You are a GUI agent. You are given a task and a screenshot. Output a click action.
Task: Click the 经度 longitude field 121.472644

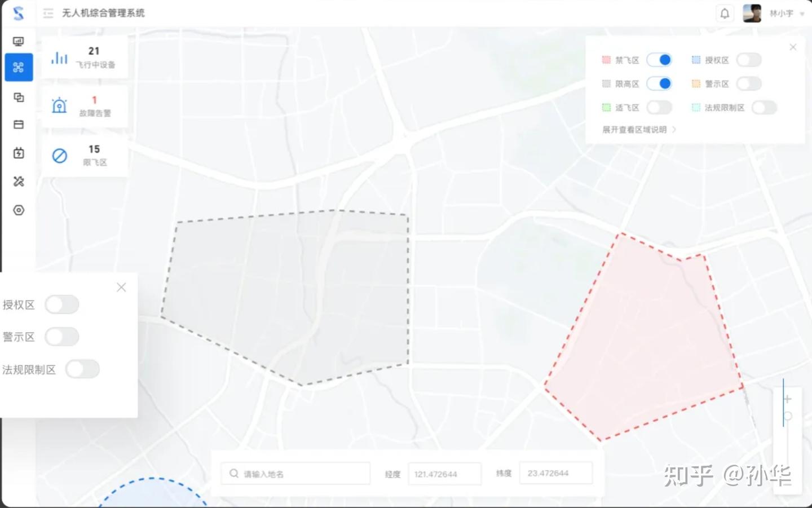click(444, 474)
